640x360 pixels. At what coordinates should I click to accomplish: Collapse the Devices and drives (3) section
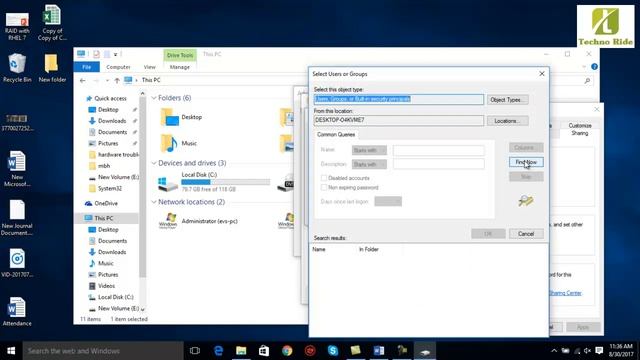pos(154,163)
